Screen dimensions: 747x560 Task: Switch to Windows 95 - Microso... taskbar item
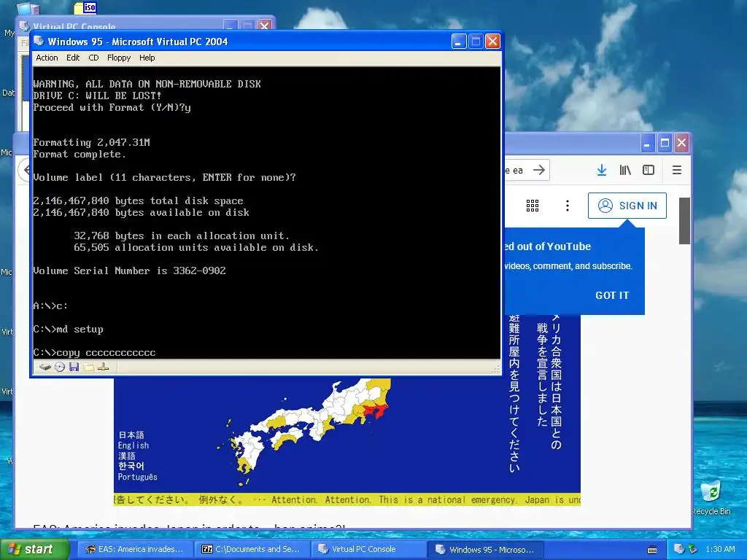click(487, 550)
